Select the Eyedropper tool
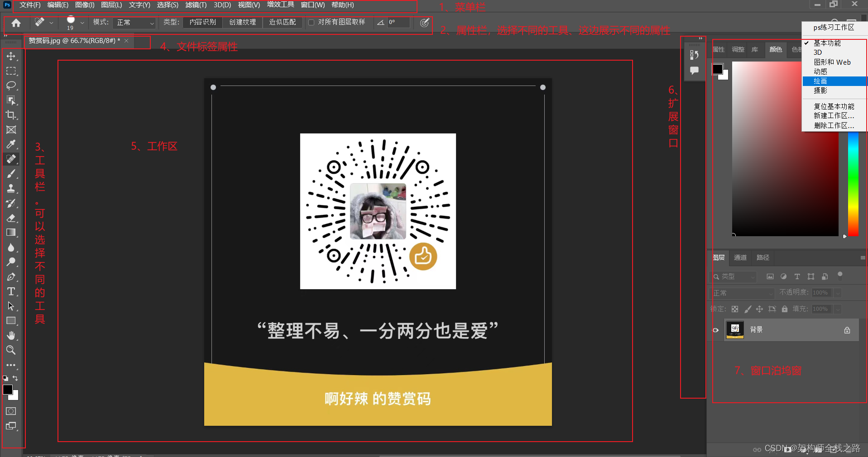This screenshot has height=457, width=868. point(11,144)
